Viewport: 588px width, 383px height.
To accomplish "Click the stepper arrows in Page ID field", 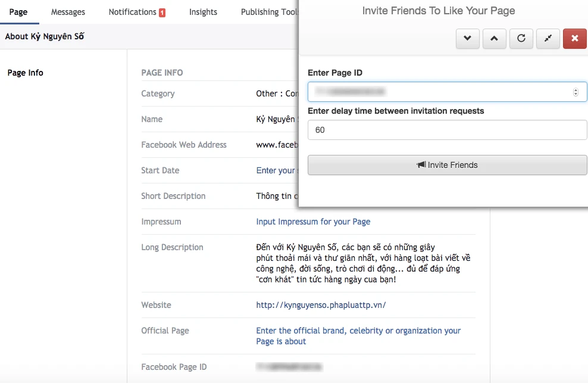I will 576,92.
